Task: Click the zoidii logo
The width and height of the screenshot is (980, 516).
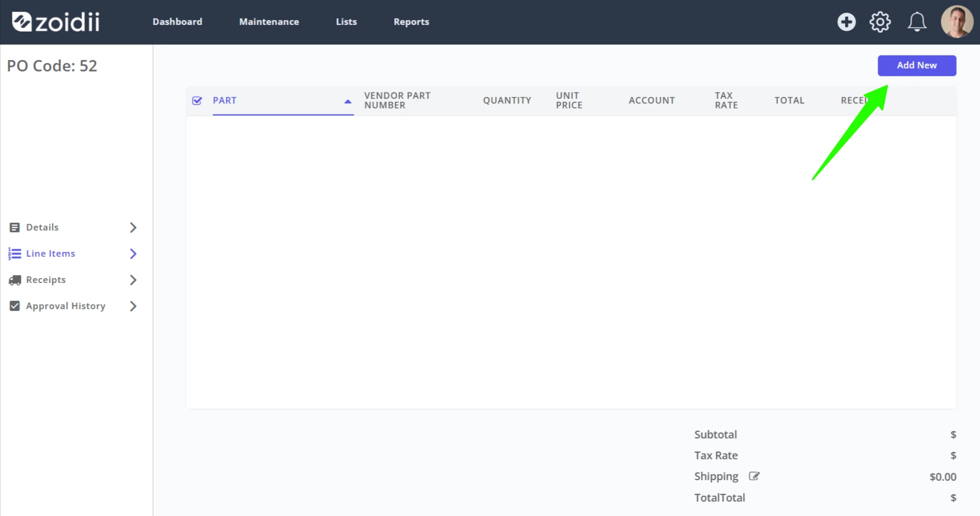Action: [x=56, y=22]
